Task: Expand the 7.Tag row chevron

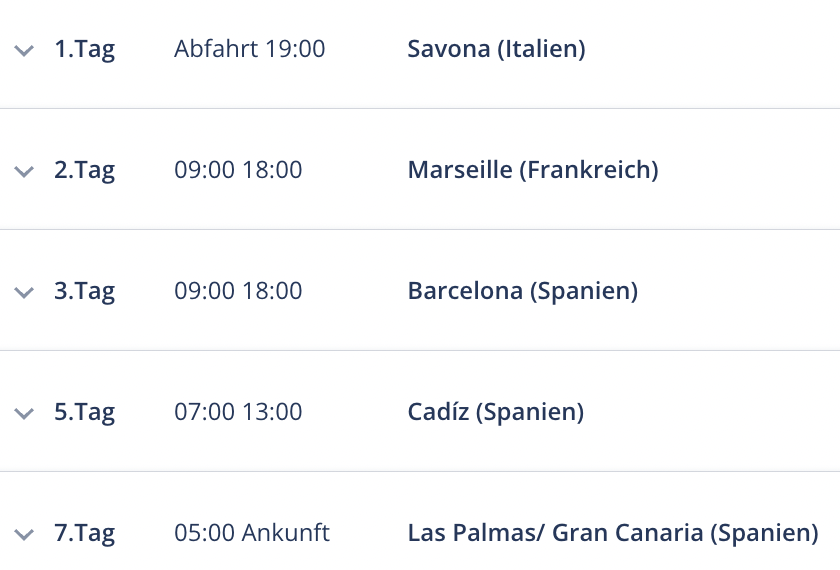Action: [x=24, y=535]
